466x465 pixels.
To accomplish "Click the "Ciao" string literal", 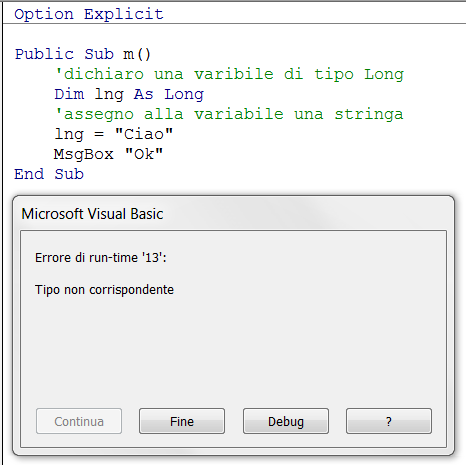I will (144, 134).
